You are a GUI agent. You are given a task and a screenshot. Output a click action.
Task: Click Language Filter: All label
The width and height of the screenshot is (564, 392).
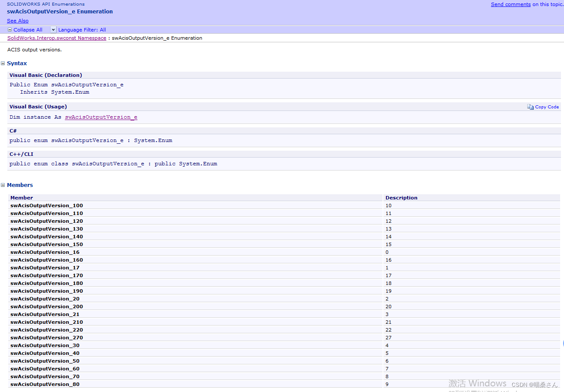click(82, 30)
